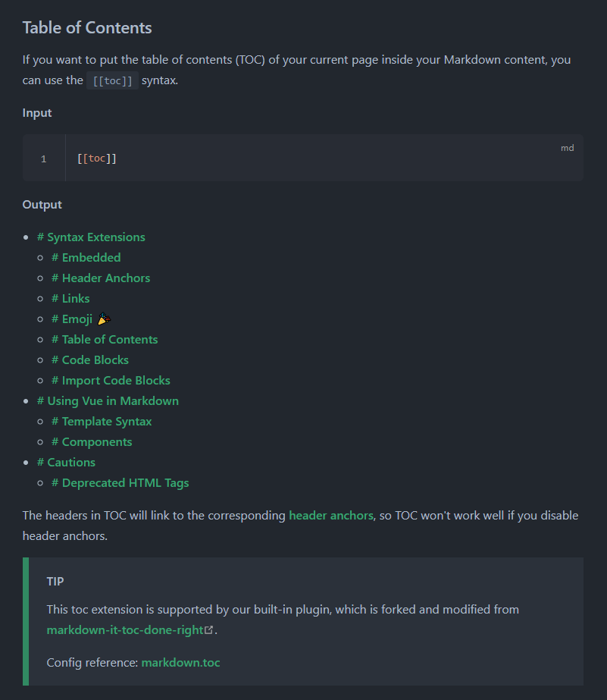Open the Syntax Extensions TOC link
This screenshot has width=607, height=700.
(91, 237)
